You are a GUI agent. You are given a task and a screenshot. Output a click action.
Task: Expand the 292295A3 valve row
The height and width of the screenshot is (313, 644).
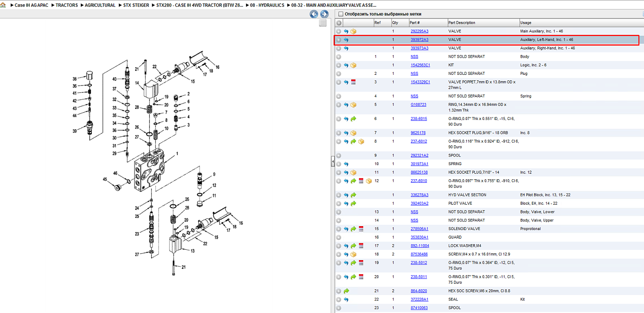339,31
